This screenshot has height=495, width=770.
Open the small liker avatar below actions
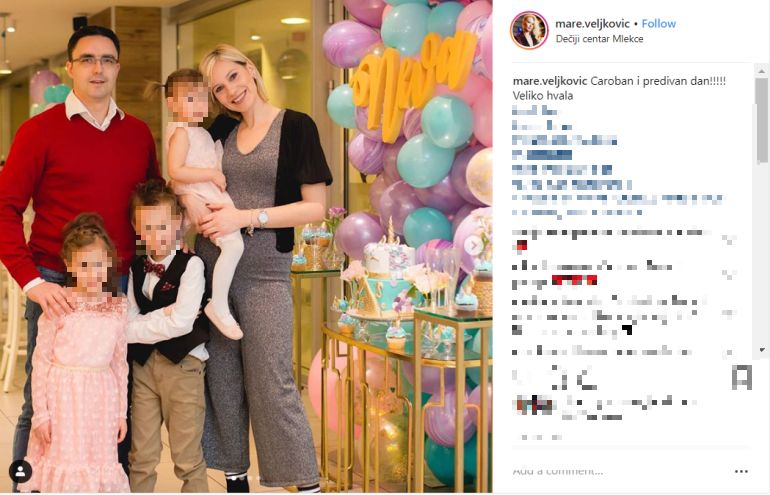tap(534, 406)
